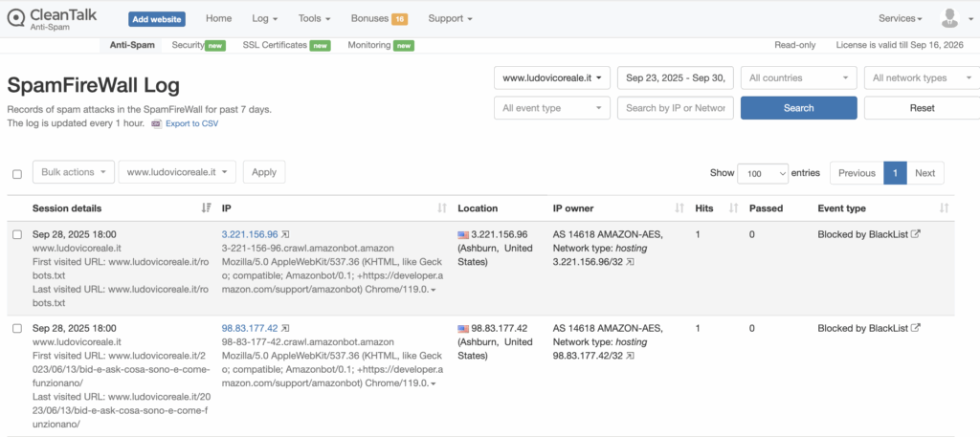
Task: Go to the Previous page
Action: click(857, 173)
